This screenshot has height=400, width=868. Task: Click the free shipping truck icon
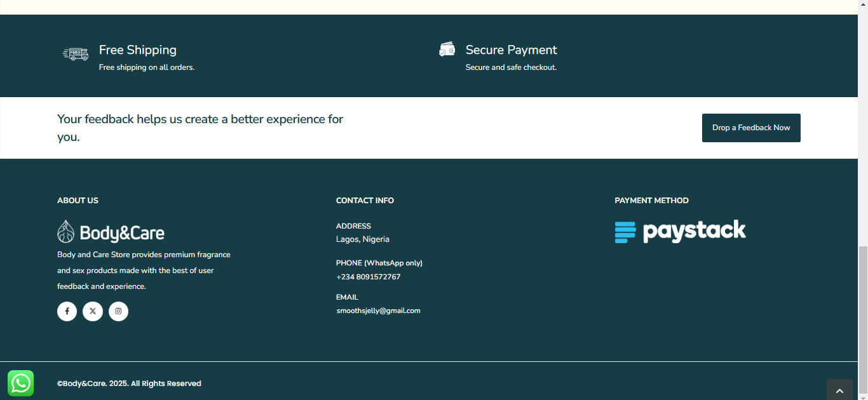(76, 54)
